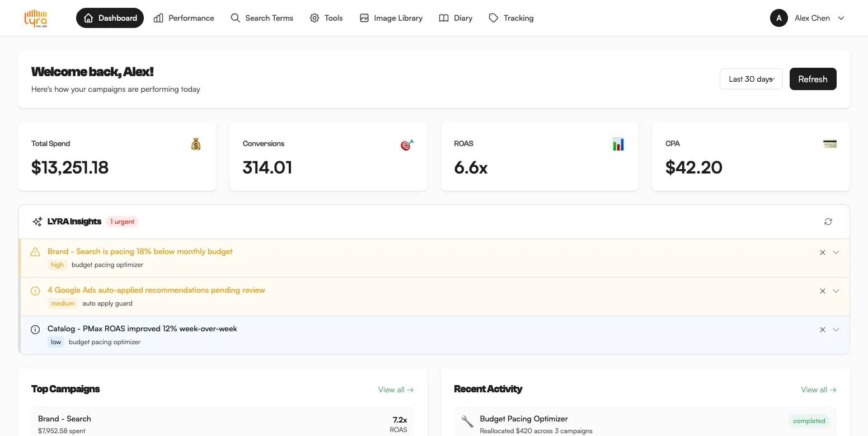Click the target icon on Conversions card
The height and width of the screenshot is (436, 868).
pos(407,144)
